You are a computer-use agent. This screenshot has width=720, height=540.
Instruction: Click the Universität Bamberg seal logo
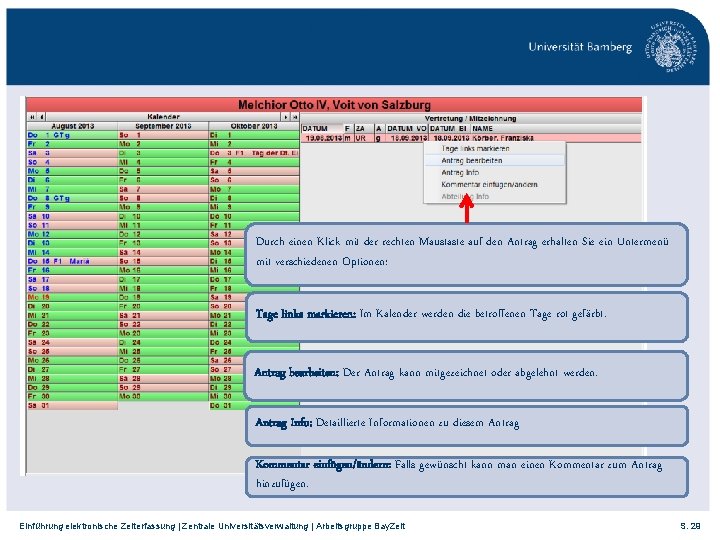(x=669, y=46)
